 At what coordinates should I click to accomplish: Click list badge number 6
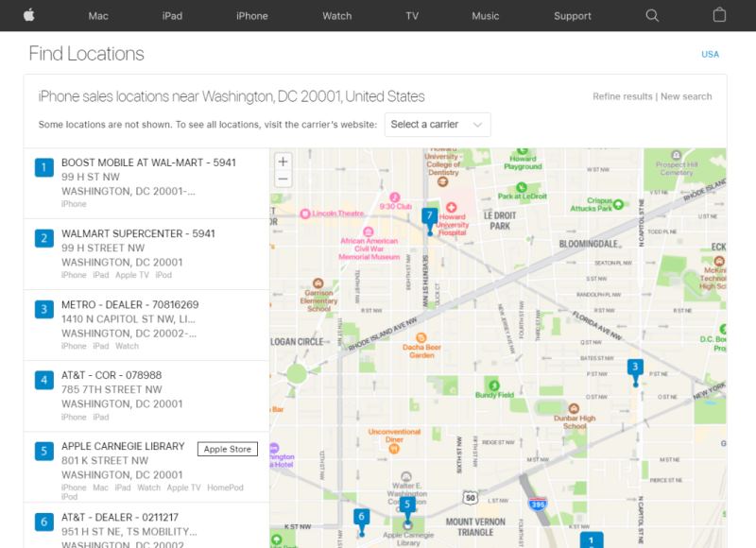(43, 522)
